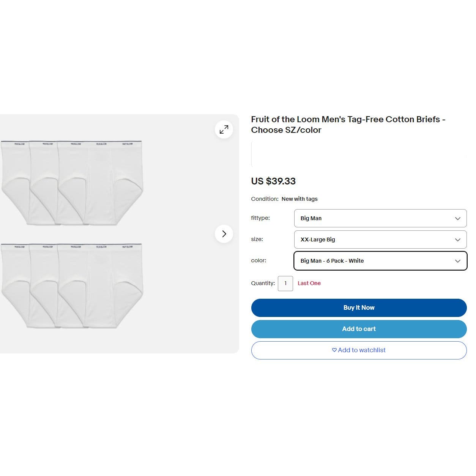The height and width of the screenshot is (476, 476).
Task: Click the Quantity input field
Action: click(285, 284)
